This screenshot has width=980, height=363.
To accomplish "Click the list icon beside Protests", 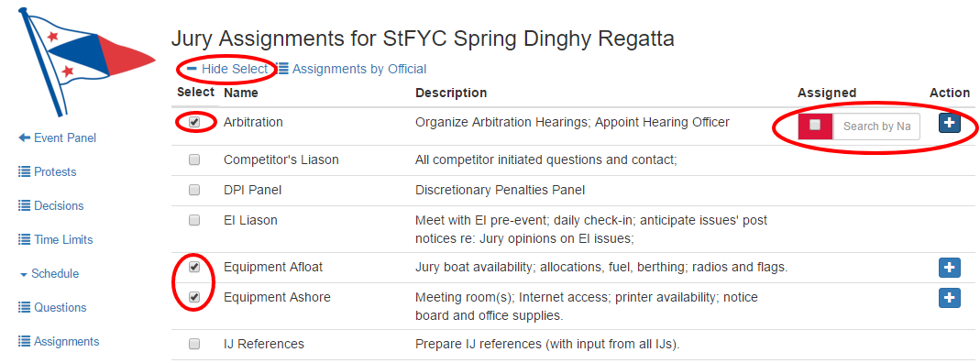I will pyautogui.click(x=25, y=171).
